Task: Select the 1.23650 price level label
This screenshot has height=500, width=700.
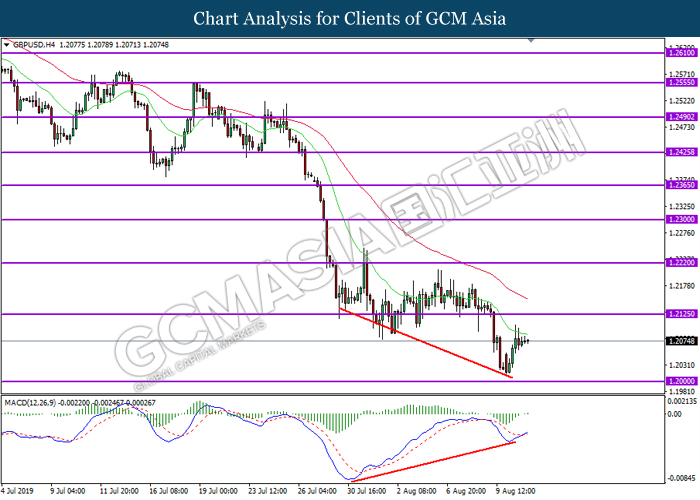Action: [x=681, y=185]
